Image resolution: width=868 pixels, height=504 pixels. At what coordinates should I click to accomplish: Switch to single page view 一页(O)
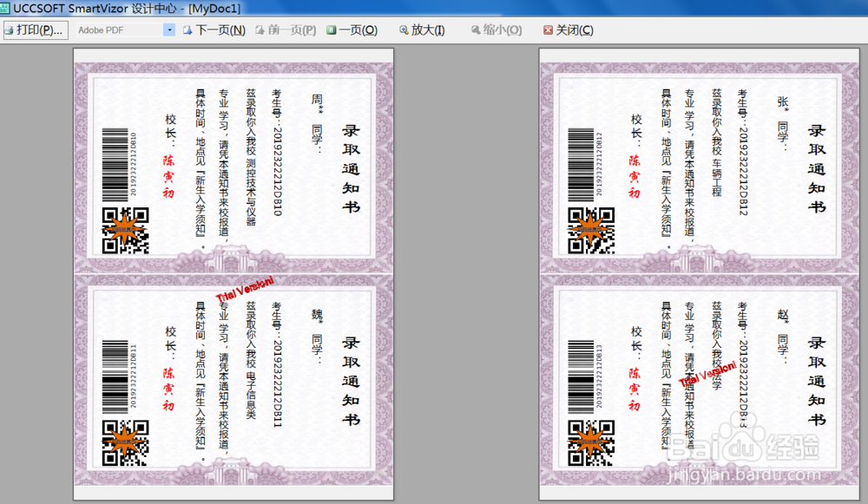pyautogui.click(x=352, y=29)
